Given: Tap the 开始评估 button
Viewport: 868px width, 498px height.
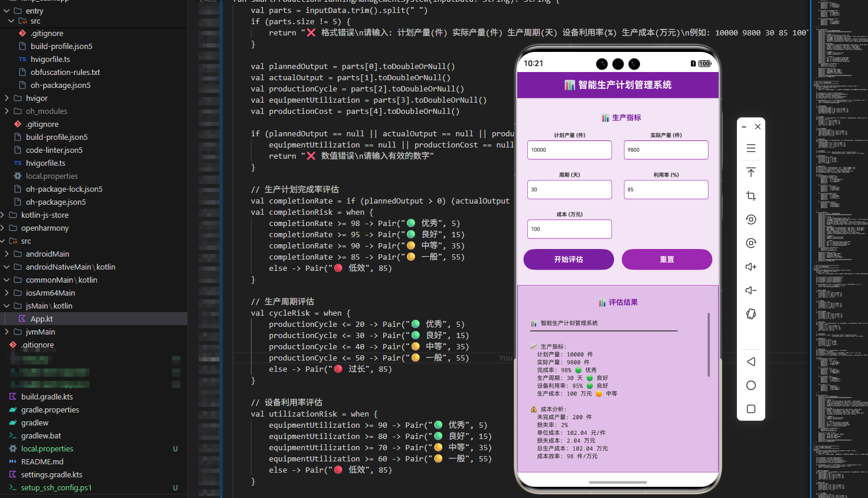Looking at the screenshot, I should pos(569,259).
